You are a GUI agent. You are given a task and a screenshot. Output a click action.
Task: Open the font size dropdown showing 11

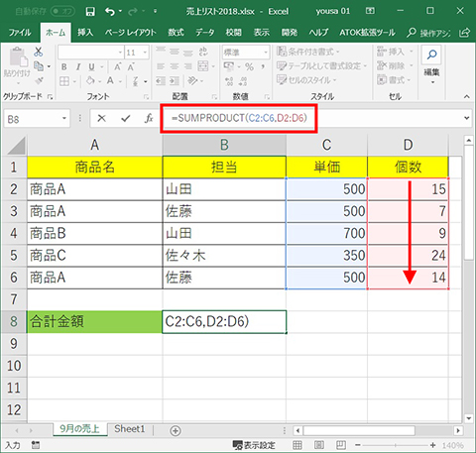[x=145, y=53]
